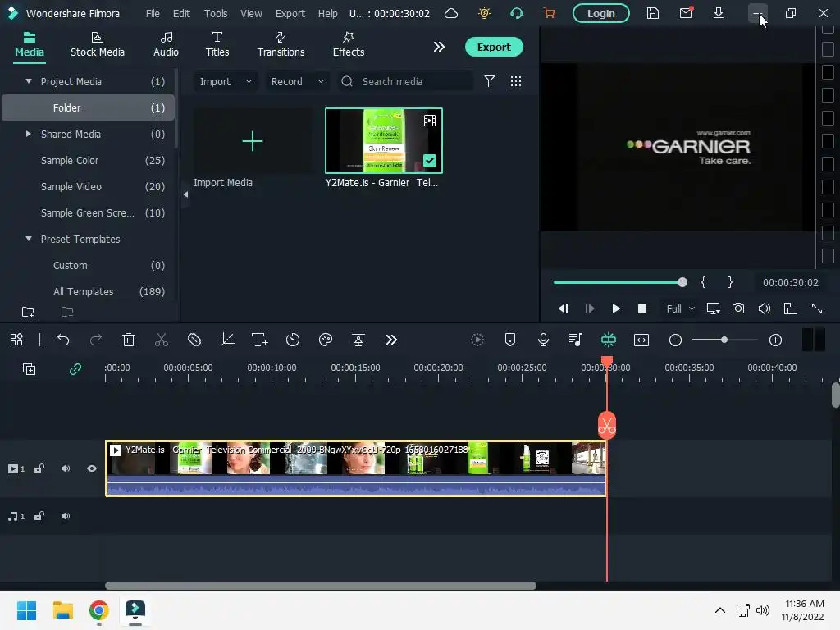This screenshot has height=630, width=840.
Task: Collapse the Project Media tree
Action: click(x=29, y=81)
